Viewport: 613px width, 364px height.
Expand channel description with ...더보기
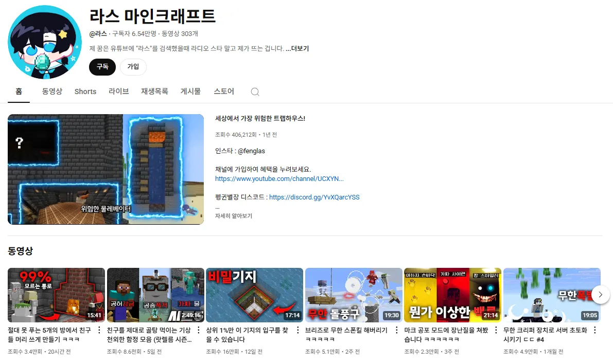[x=297, y=48]
